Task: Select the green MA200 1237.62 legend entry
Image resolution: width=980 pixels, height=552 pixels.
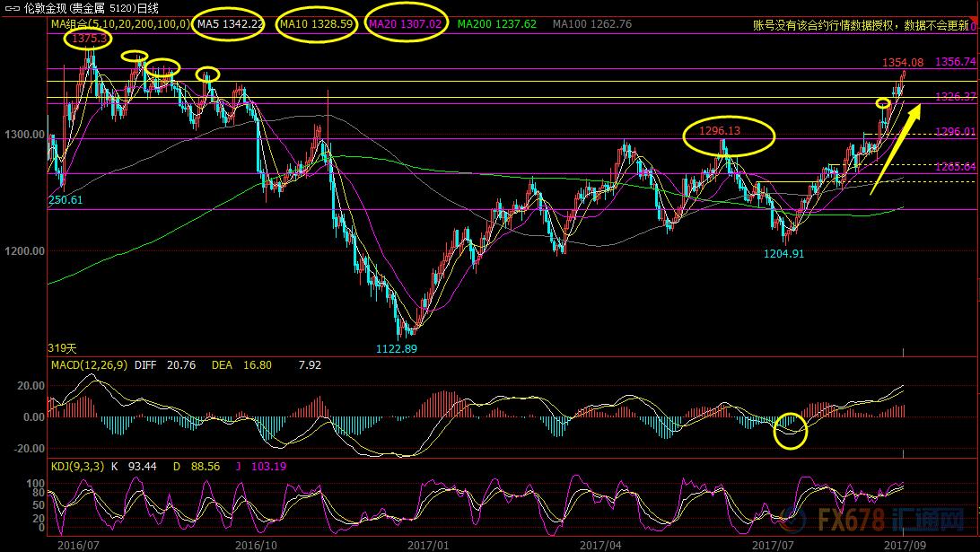Action: click(496, 24)
